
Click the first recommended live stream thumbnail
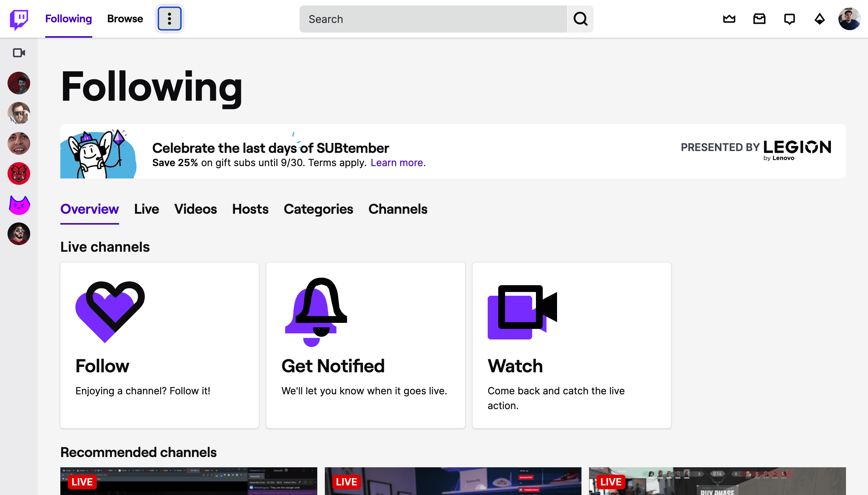(188, 481)
